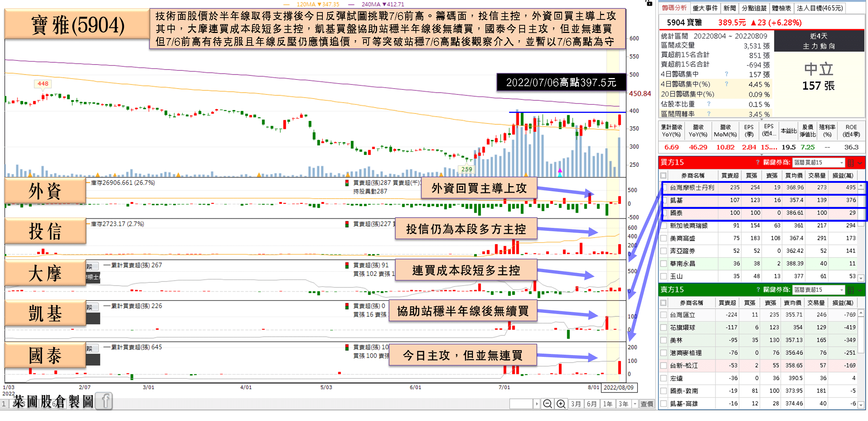Switch to the 重大事件 tab
Screen dimensions: 868x421
705,8
